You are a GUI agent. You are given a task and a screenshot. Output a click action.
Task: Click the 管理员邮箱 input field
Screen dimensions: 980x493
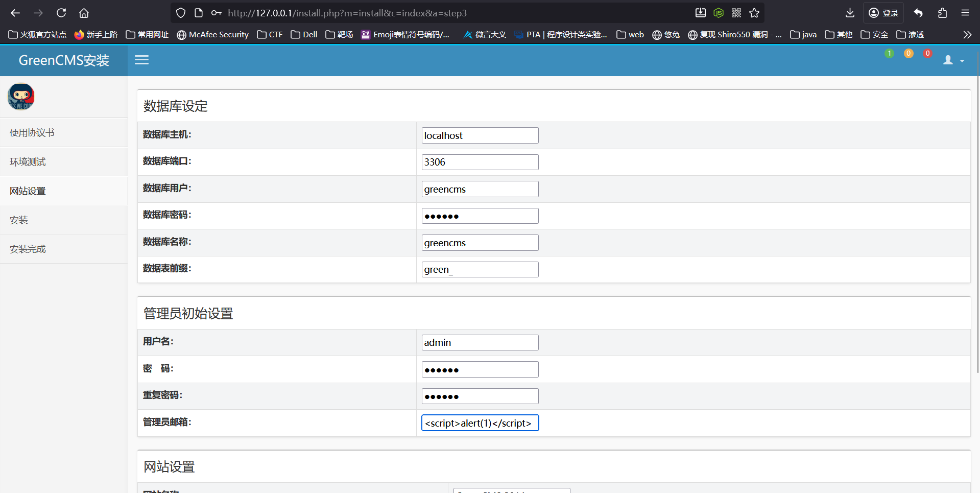click(480, 423)
